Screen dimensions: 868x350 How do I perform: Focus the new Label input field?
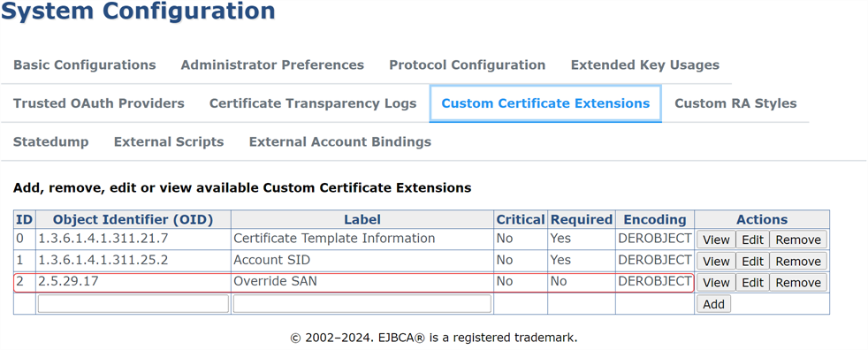point(362,303)
